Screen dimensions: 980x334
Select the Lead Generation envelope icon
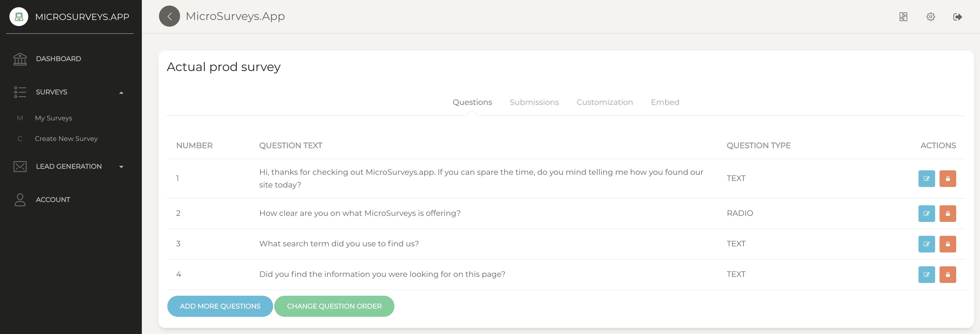pos(20,166)
